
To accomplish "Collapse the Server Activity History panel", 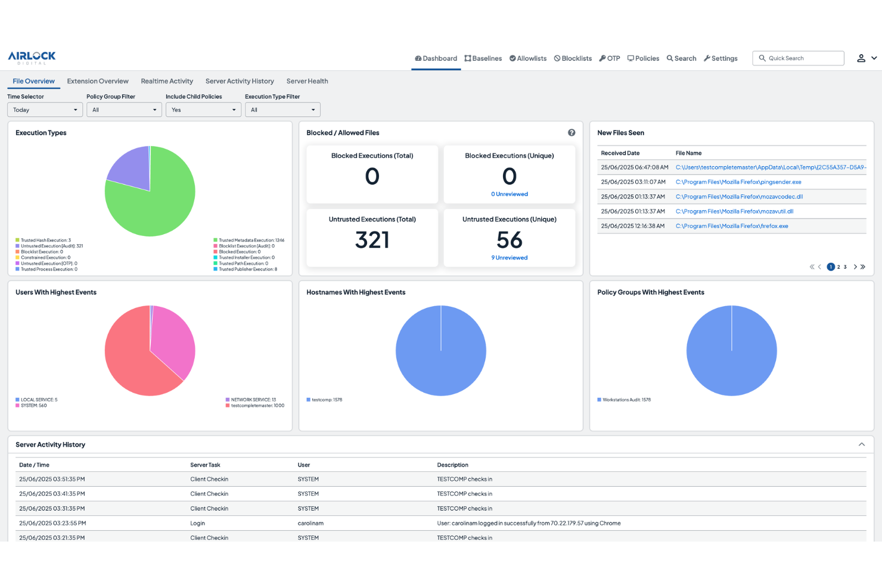I will coord(861,444).
